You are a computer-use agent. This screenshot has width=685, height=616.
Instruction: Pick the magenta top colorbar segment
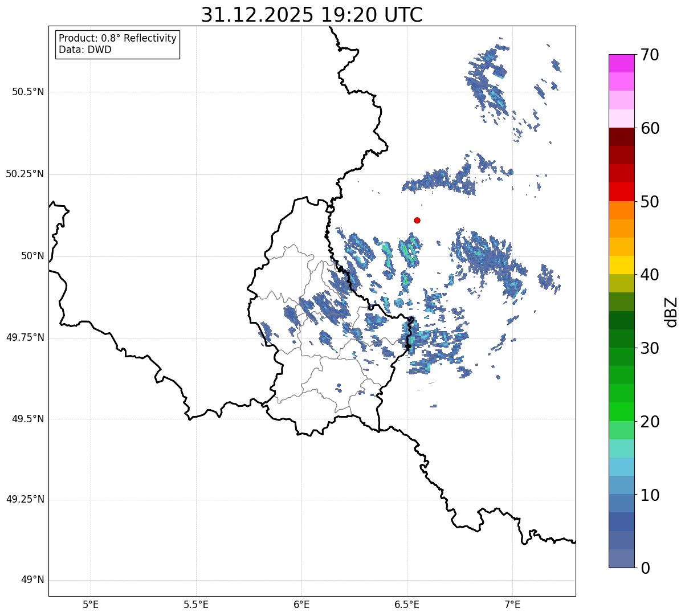pos(622,63)
